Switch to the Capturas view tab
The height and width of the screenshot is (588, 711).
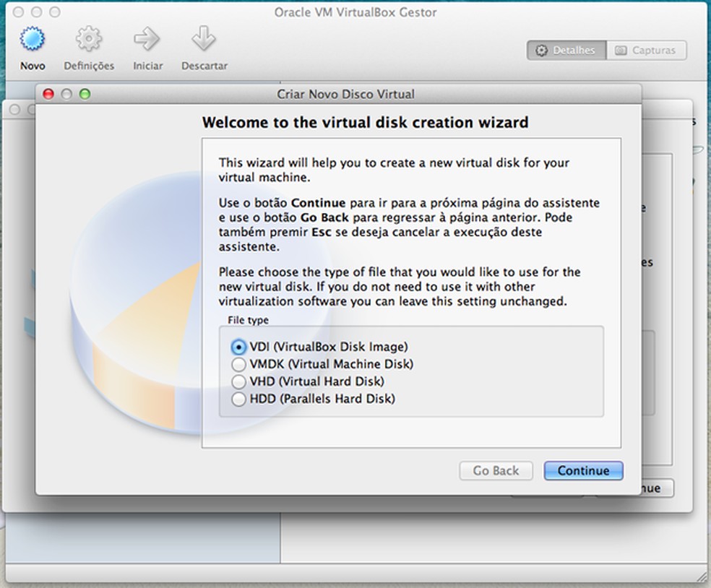pos(647,51)
